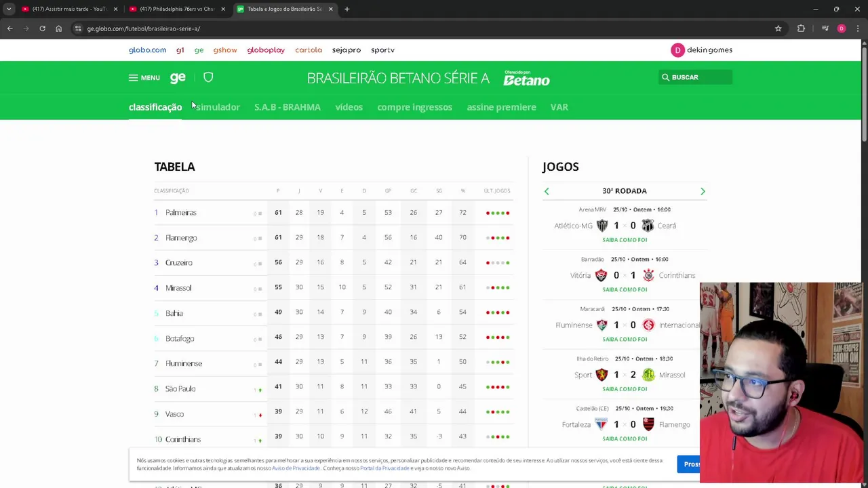Click Mirassol in the standings table

pyautogui.click(x=178, y=288)
